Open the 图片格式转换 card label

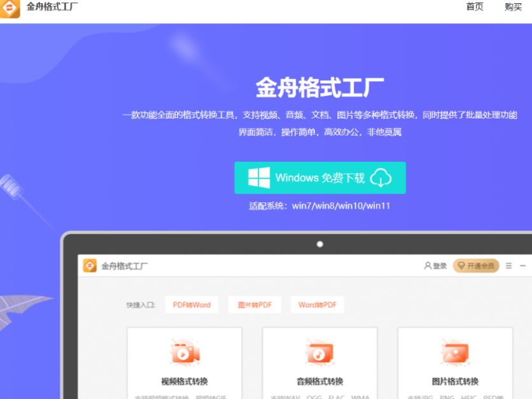pyautogui.click(x=455, y=381)
